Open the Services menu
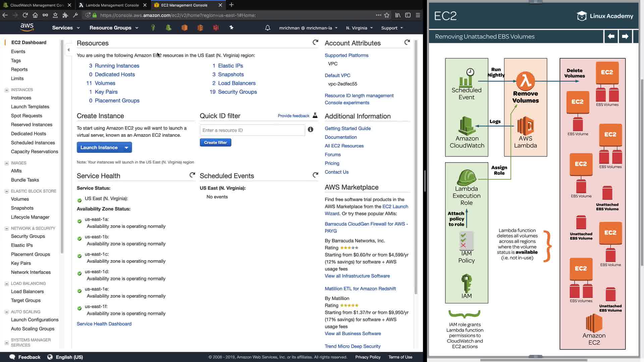This screenshot has width=644, height=362. (66, 28)
